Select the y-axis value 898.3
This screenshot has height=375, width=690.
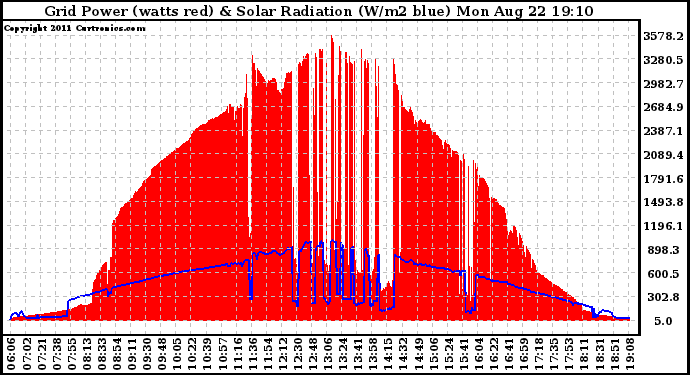point(663,250)
